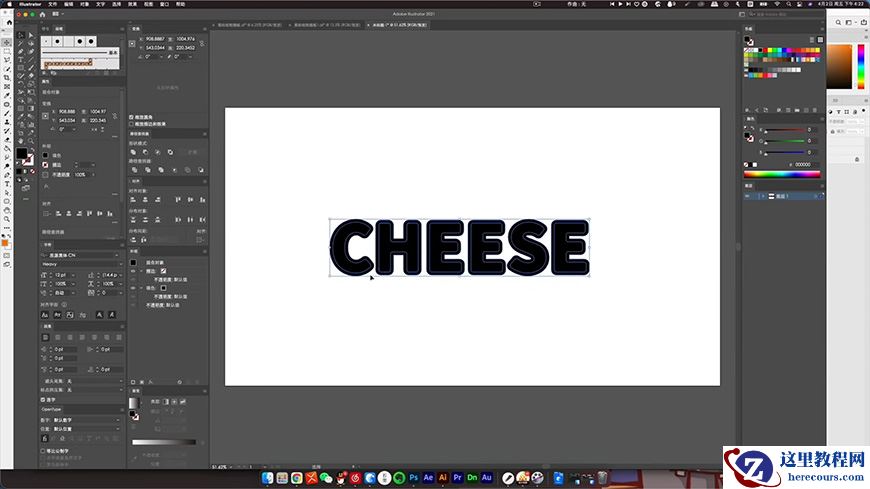Select linear gradient type button
Image resolution: width=870 pixels, height=489 pixels.
(x=166, y=402)
